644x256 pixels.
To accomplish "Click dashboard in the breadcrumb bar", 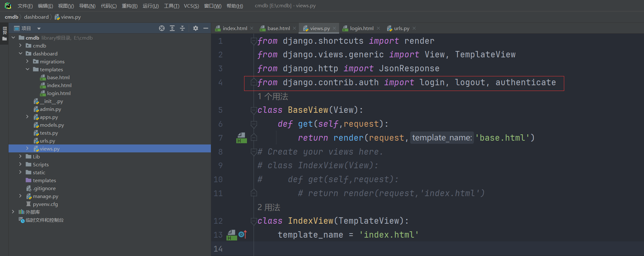I will pos(36,17).
